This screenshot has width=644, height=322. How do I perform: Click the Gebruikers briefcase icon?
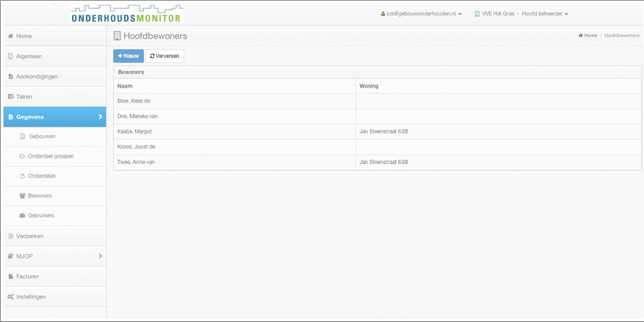click(x=22, y=215)
